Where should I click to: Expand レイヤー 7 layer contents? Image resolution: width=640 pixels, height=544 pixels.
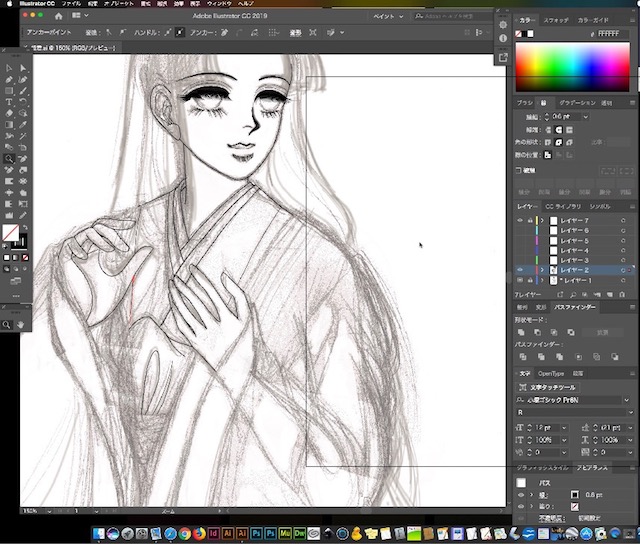tap(542, 220)
